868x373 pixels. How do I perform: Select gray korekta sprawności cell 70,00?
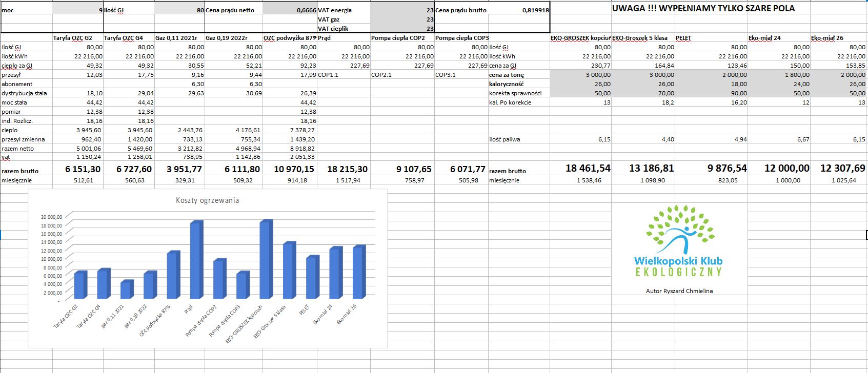(643, 93)
